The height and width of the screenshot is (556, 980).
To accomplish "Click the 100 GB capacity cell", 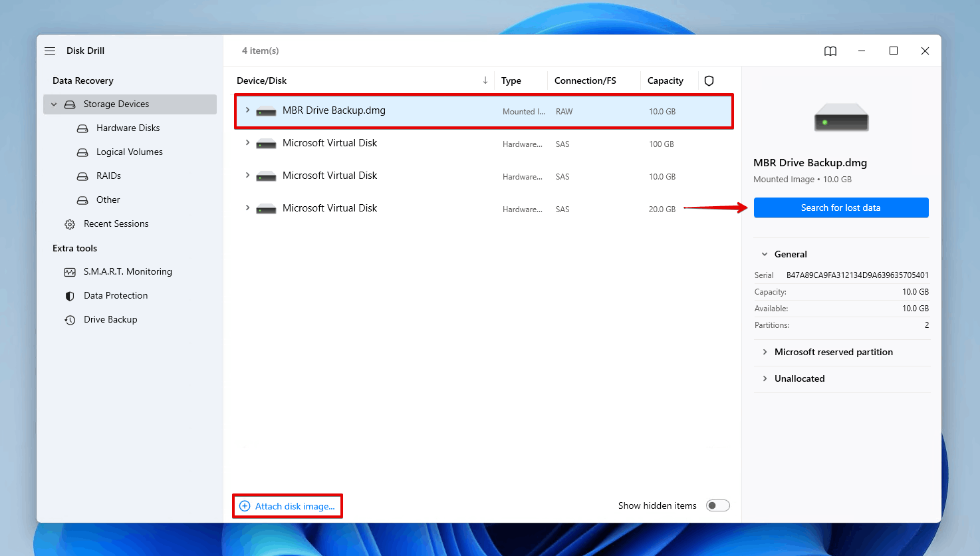I will coord(662,144).
